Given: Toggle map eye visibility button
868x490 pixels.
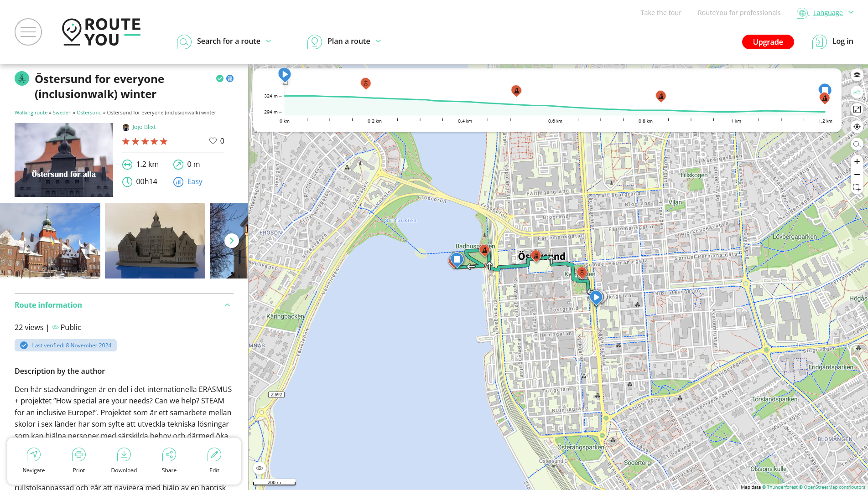Looking at the screenshot, I should (260, 468).
